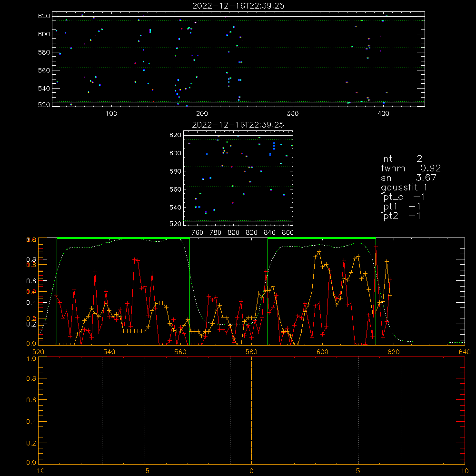Click x-axis label "100" on the wide scatter panel
Image resolution: width=476 pixels, height=476 pixels.
111,114
